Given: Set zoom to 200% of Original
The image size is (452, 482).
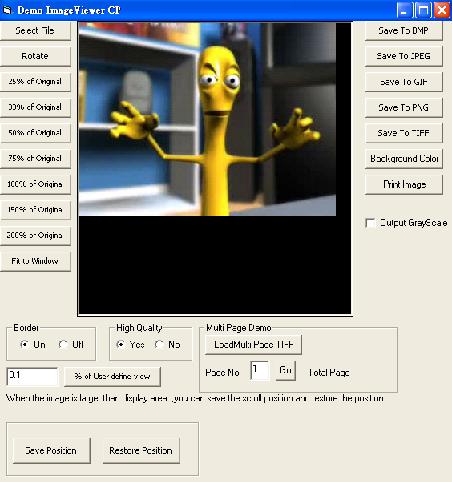Looking at the screenshot, I should (35, 235).
